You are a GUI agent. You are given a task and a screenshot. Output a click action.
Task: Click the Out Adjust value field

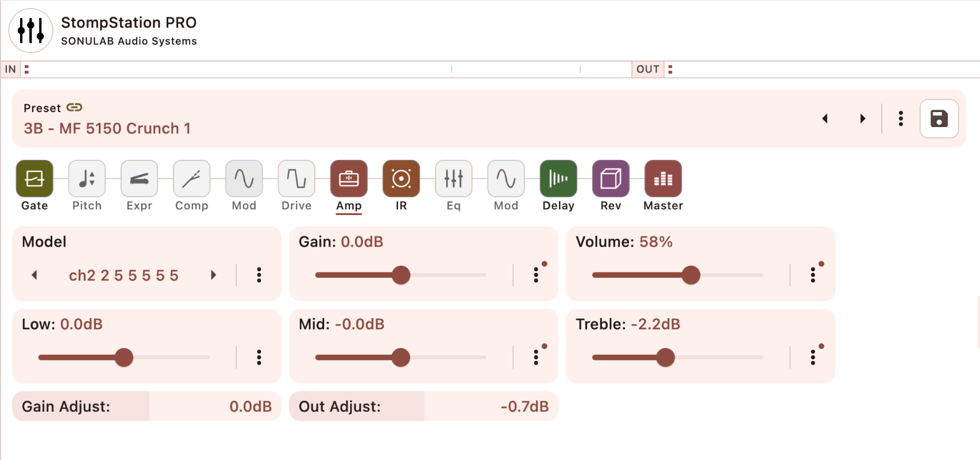pyautogui.click(x=423, y=407)
